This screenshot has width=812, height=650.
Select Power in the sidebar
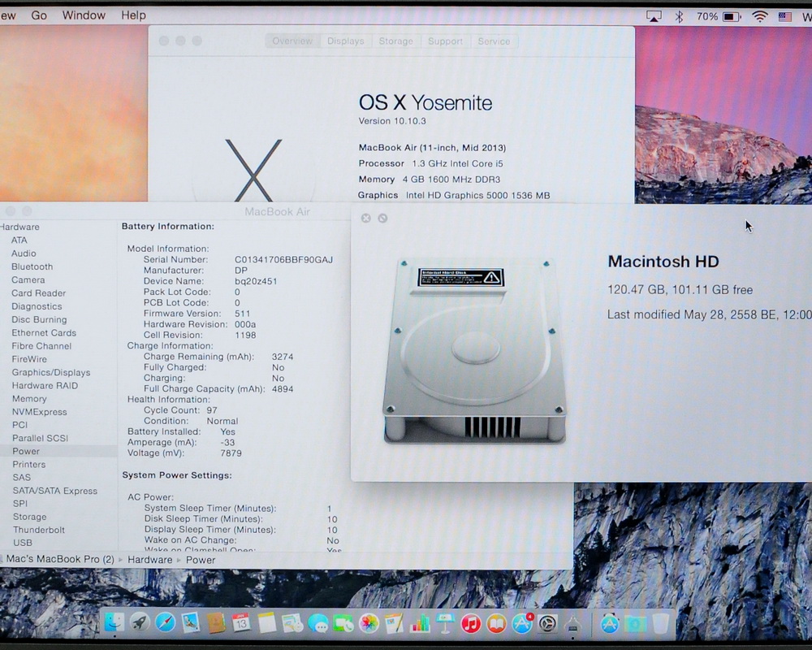coord(26,451)
